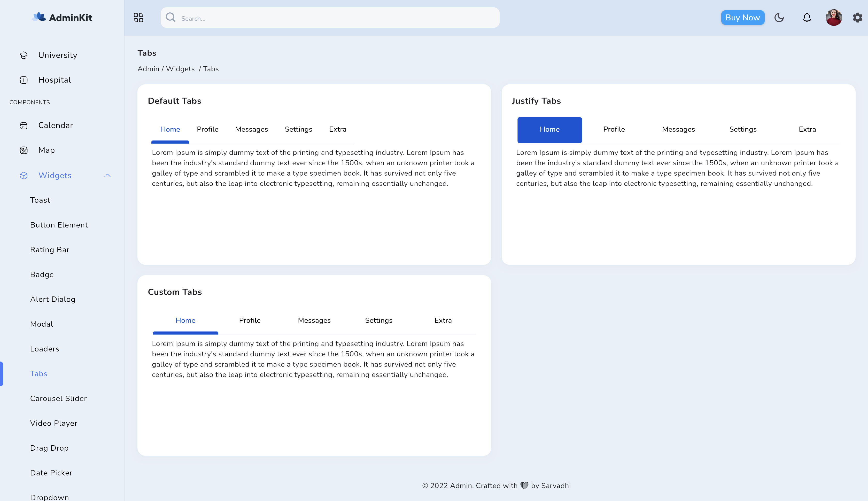This screenshot has height=501, width=868.
Task: Click the Map icon in the sidebar
Action: pyautogui.click(x=24, y=150)
